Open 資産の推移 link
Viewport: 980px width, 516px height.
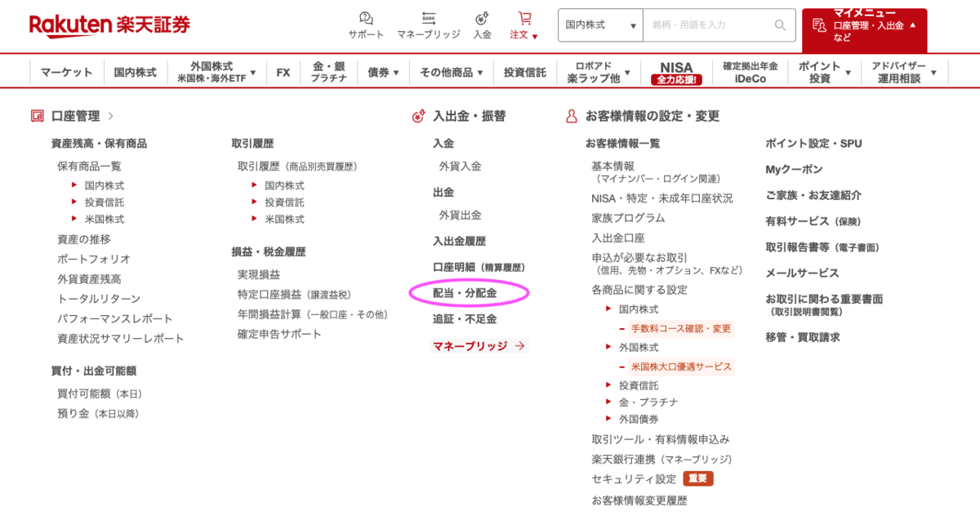tap(83, 239)
